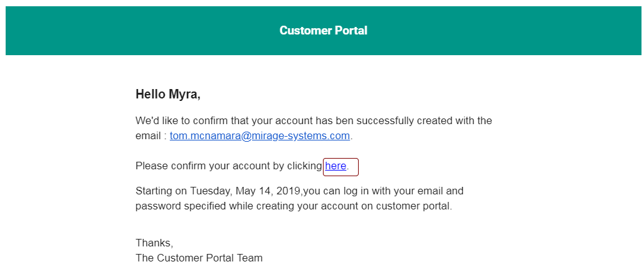Screen dimensions: 644x274
Task: Click the Customer Portal header title
Action: [x=323, y=31]
